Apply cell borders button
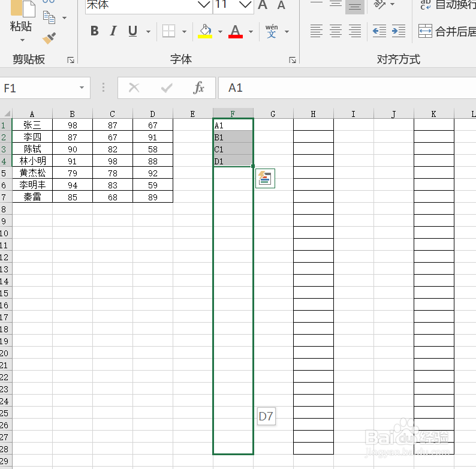Screen dimensions: 476x469 (169, 31)
